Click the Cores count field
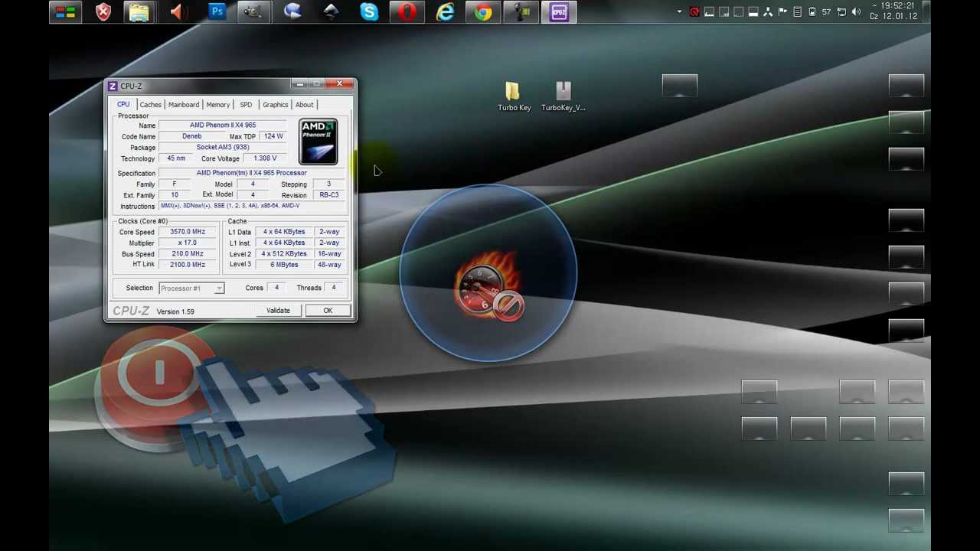Viewport: 980px width, 551px height. coord(276,288)
